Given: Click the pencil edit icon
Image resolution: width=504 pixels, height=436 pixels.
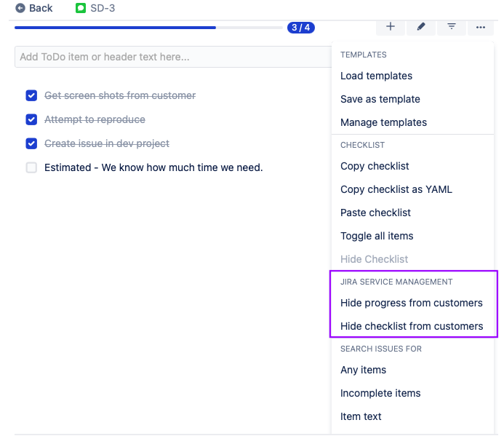Looking at the screenshot, I should coord(421,26).
